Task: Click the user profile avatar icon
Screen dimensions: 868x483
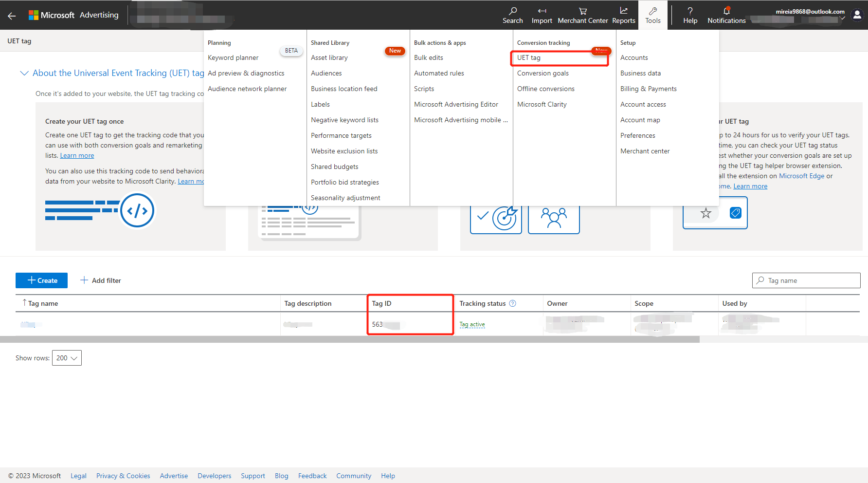Action: click(x=857, y=15)
